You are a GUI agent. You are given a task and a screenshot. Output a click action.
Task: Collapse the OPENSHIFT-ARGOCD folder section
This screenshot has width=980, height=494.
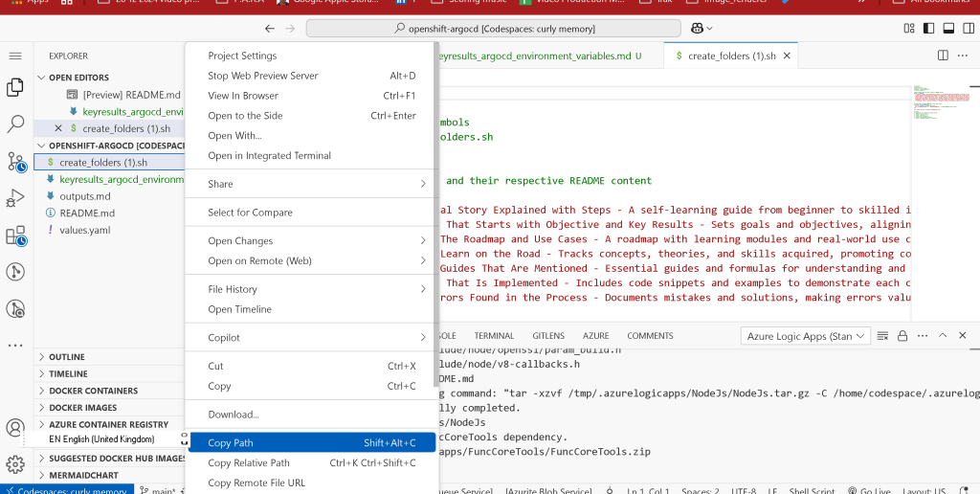[x=109, y=146]
